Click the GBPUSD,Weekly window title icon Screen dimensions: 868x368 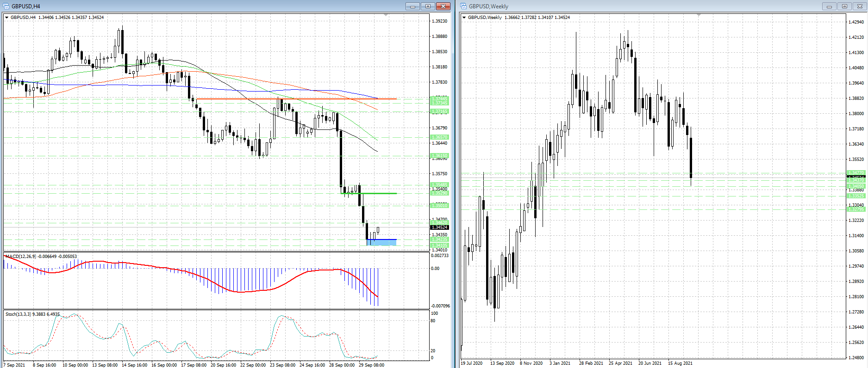pyautogui.click(x=463, y=6)
